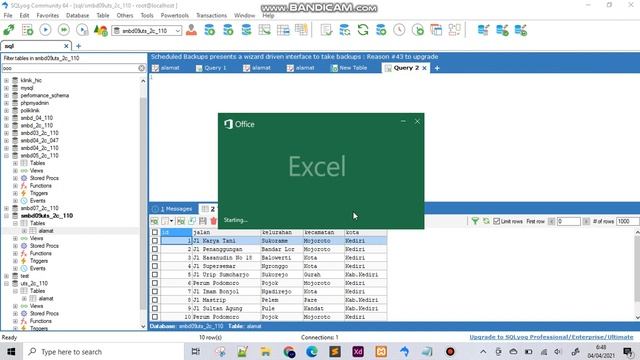640x360 pixels.
Task: Close the sql connection tab
Action: click(66, 46)
